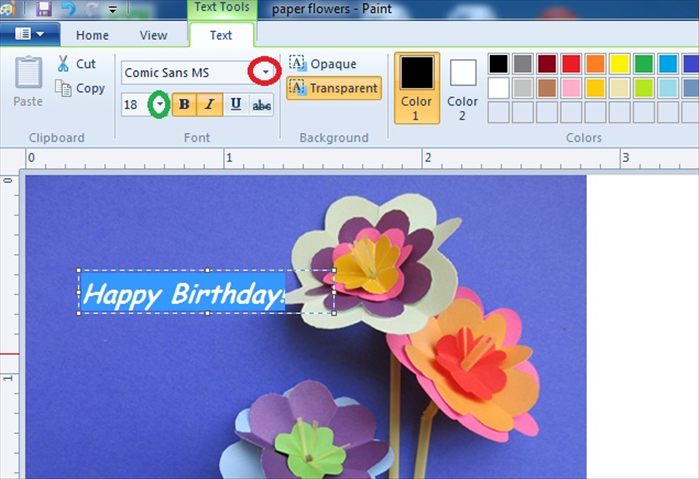Pick the gray-50% color swatch
This screenshot has width=699, height=479.
pyautogui.click(x=522, y=64)
